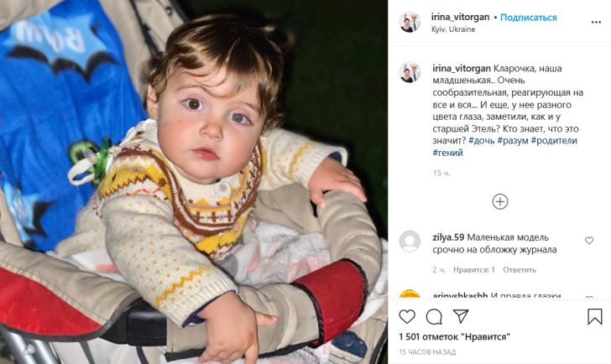View the 1 501 likes count
The image size is (611, 364).
[454, 336]
